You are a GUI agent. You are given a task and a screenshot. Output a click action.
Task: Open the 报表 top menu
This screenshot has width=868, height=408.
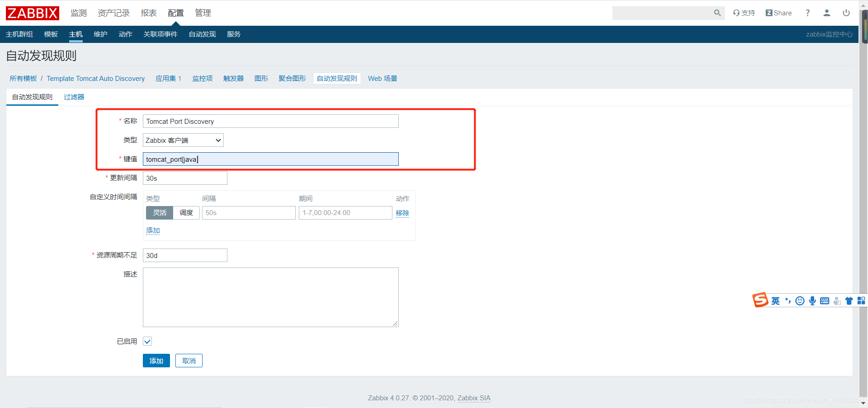[x=149, y=13]
